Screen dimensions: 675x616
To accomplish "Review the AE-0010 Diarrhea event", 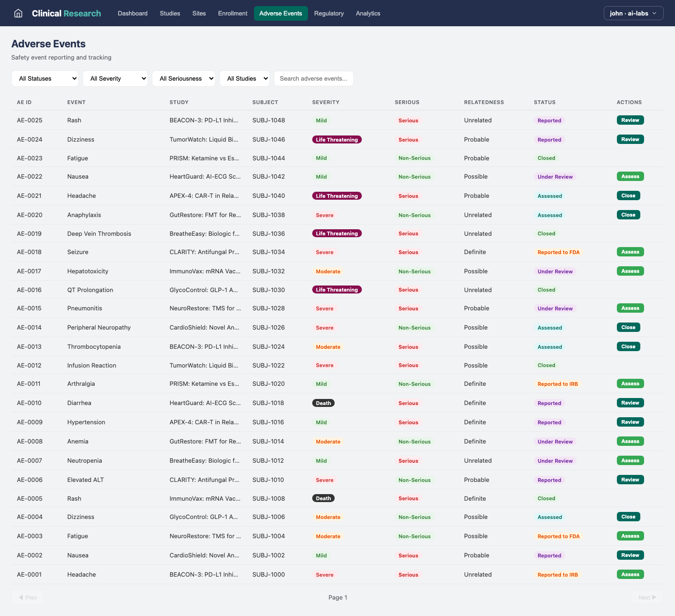I will tap(630, 403).
